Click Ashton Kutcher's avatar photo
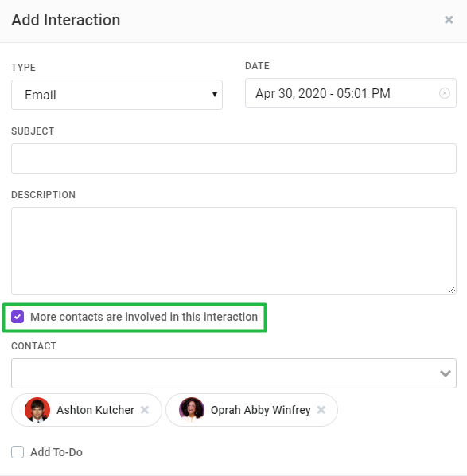The image size is (467, 476). click(x=37, y=410)
